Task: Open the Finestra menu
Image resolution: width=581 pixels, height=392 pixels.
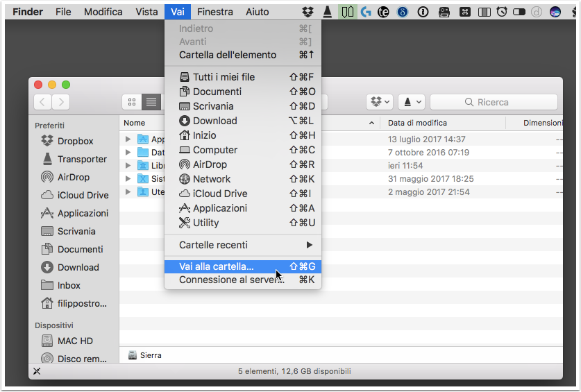Action: (x=215, y=12)
